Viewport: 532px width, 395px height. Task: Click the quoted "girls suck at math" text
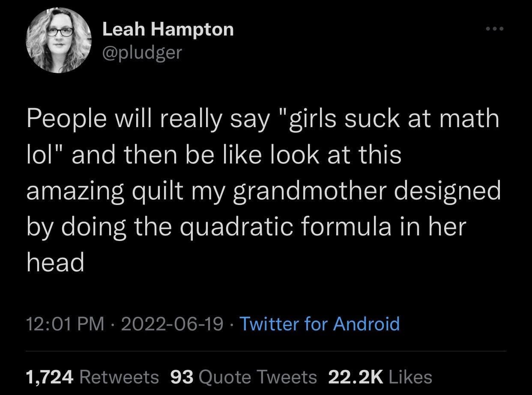(x=392, y=119)
